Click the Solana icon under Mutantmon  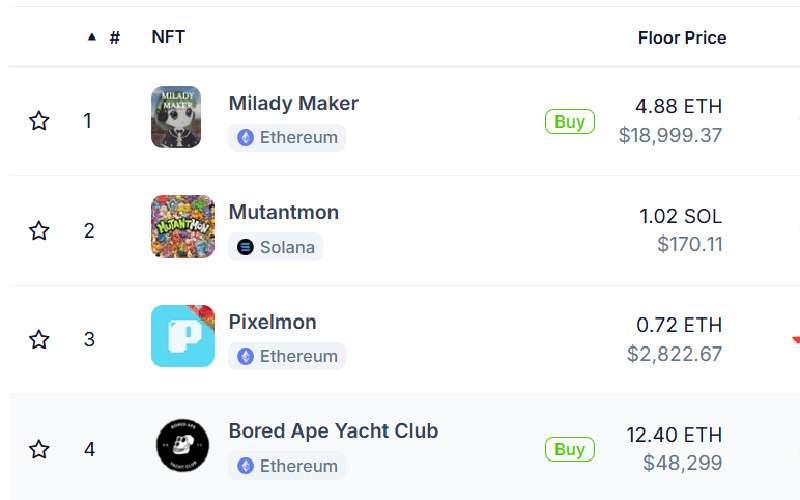point(245,247)
